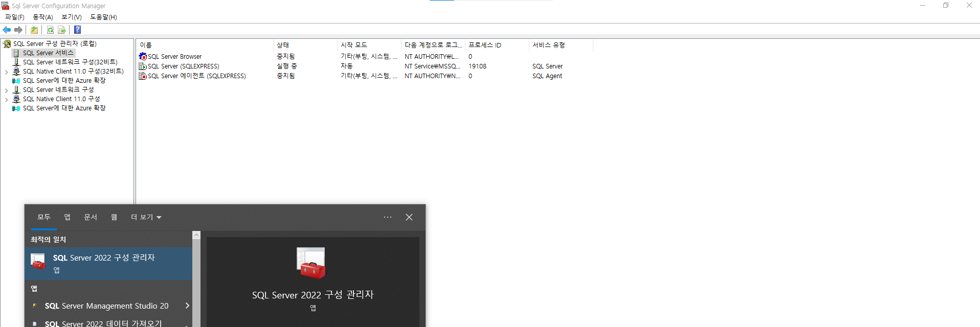980x327 pixels.
Task: Sort by the 상태 column header
Action: click(305, 45)
